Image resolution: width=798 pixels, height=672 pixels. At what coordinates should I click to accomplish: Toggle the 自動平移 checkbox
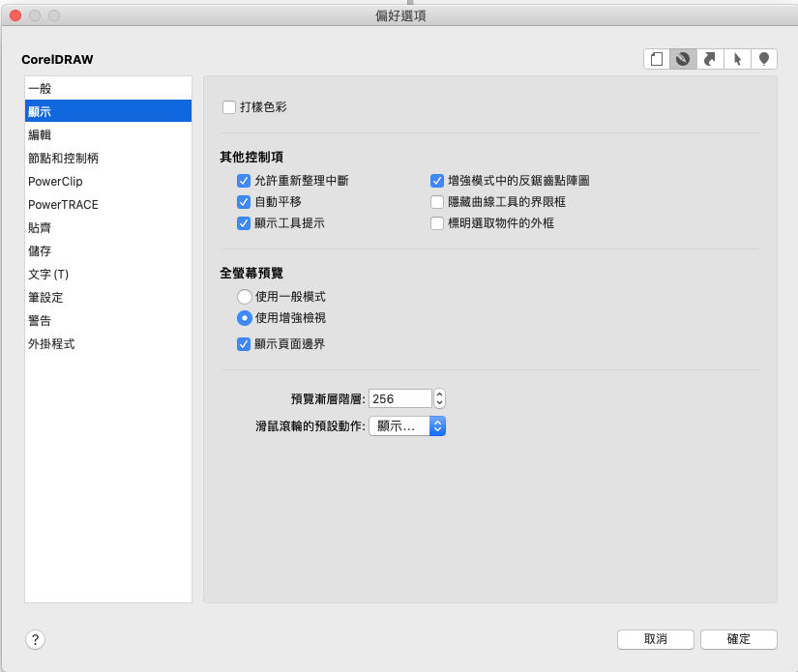(243, 202)
